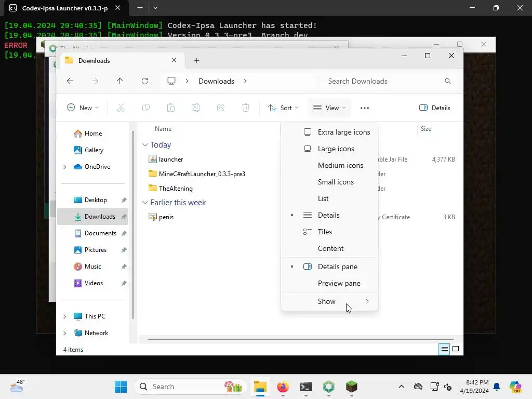Click the Search Downloads field
Screen dimensions: 532x399
click(389, 81)
